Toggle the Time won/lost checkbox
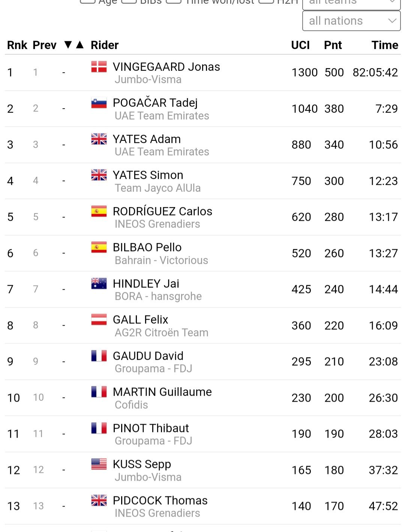This screenshot has width=405, height=532. 174,1
